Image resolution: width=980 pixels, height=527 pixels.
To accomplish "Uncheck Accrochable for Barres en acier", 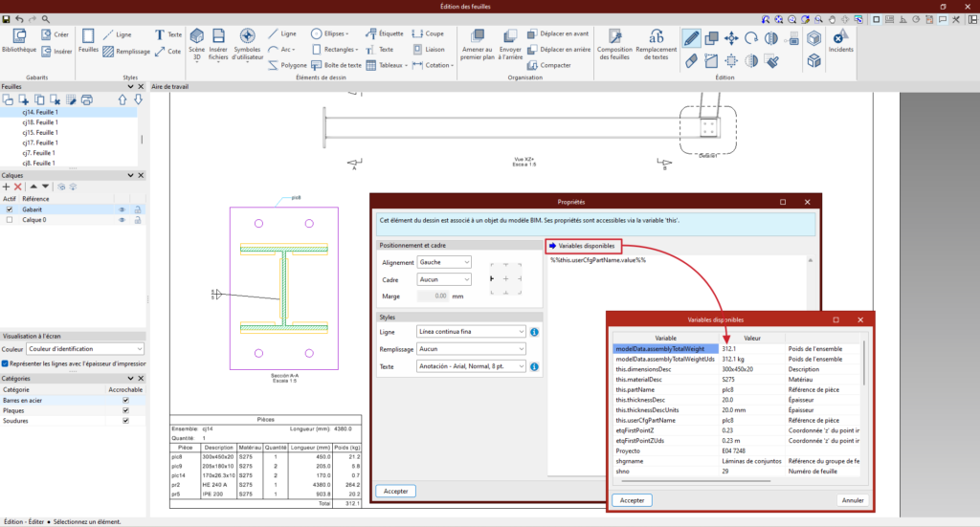I will click(125, 400).
